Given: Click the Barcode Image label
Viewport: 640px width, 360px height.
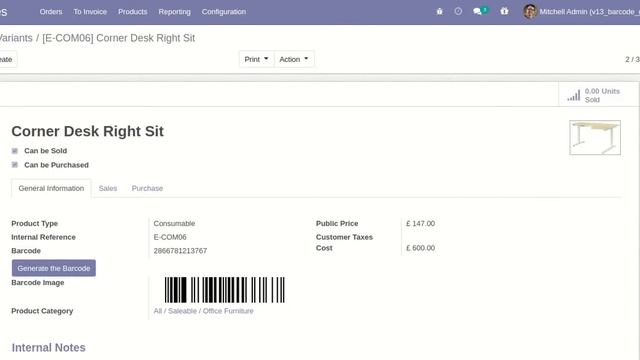Looking at the screenshot, I should click(x=38, y=283).
